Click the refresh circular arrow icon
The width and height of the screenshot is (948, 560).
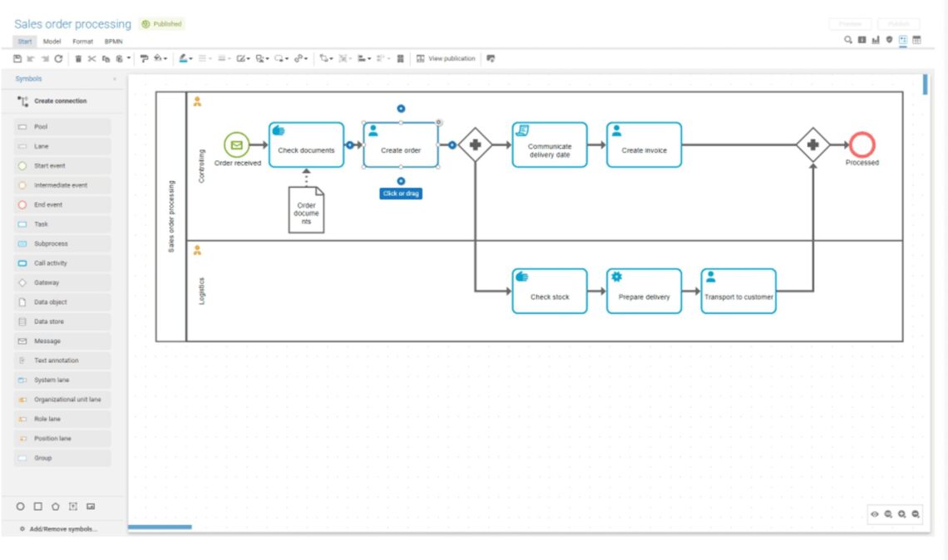[x=58, y=59]
